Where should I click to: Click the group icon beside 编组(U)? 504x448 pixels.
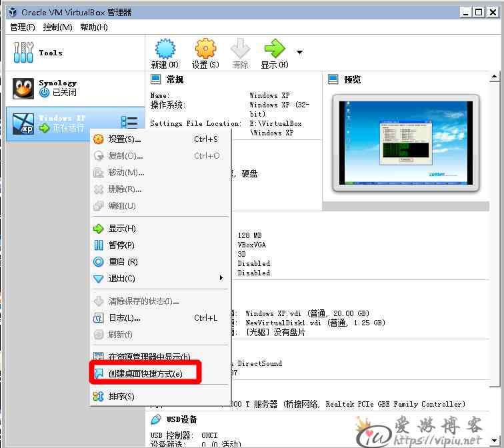[x=99, y=206]
